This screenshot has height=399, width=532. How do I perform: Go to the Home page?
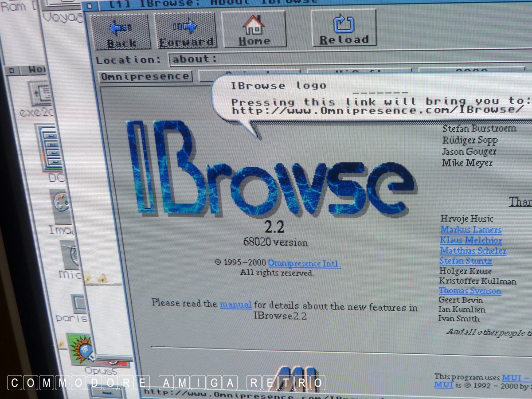click(x=254, y=29)
